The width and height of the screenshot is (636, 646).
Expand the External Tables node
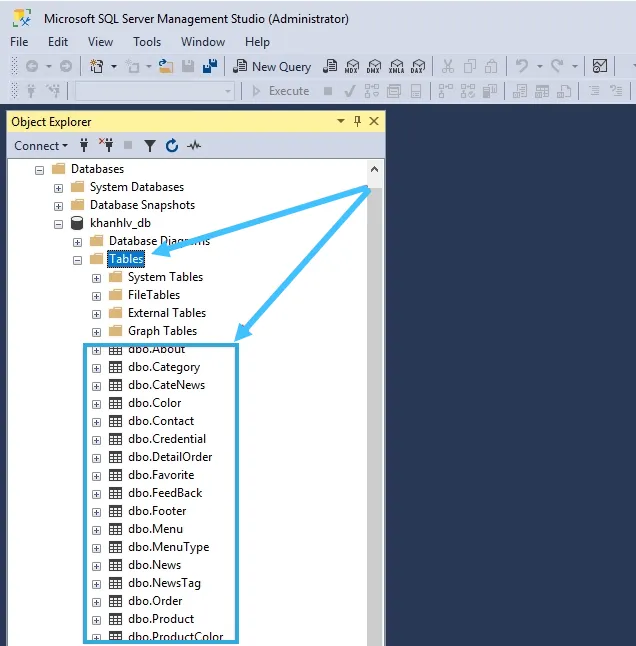96,314
